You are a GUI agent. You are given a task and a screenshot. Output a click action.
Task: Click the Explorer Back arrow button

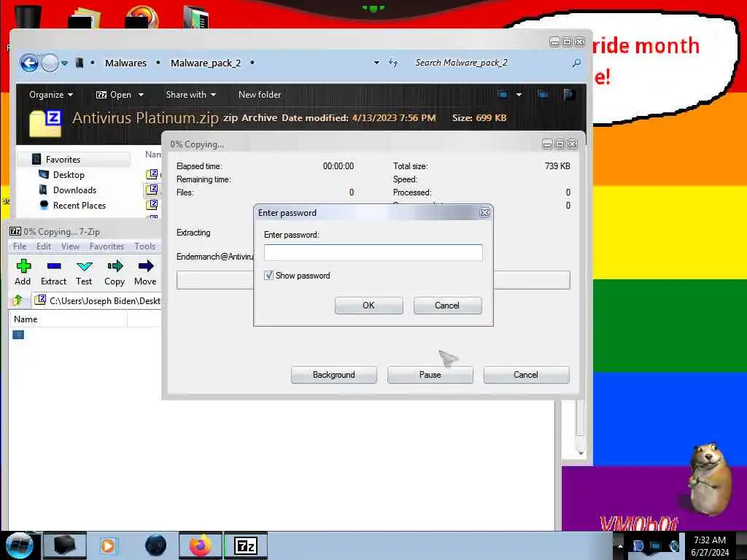[x=29, y=63]
